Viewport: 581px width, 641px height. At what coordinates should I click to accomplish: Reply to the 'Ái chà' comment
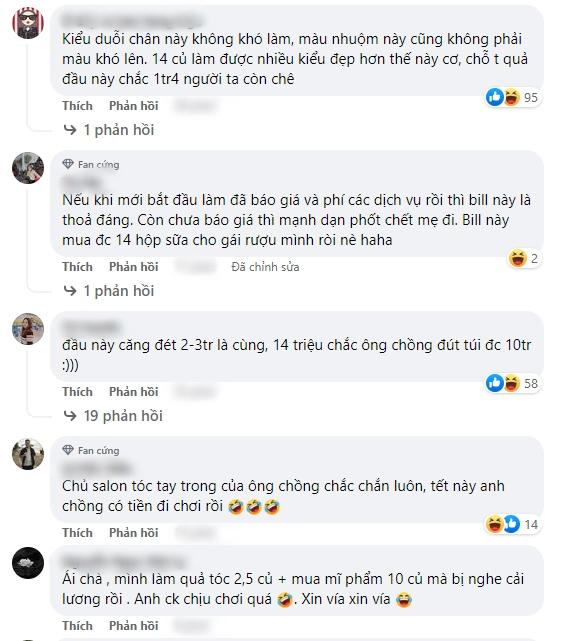pyautogui.click(x=134, y=625)
